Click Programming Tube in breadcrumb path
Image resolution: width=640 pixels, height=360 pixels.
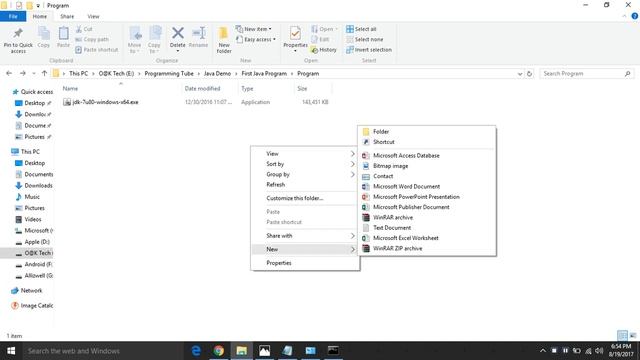pos(169,73)
